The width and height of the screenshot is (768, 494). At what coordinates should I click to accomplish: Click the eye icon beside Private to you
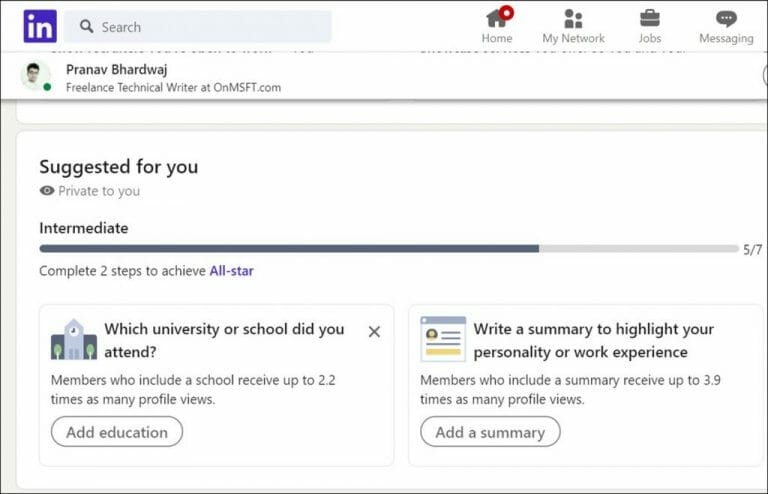47,191
